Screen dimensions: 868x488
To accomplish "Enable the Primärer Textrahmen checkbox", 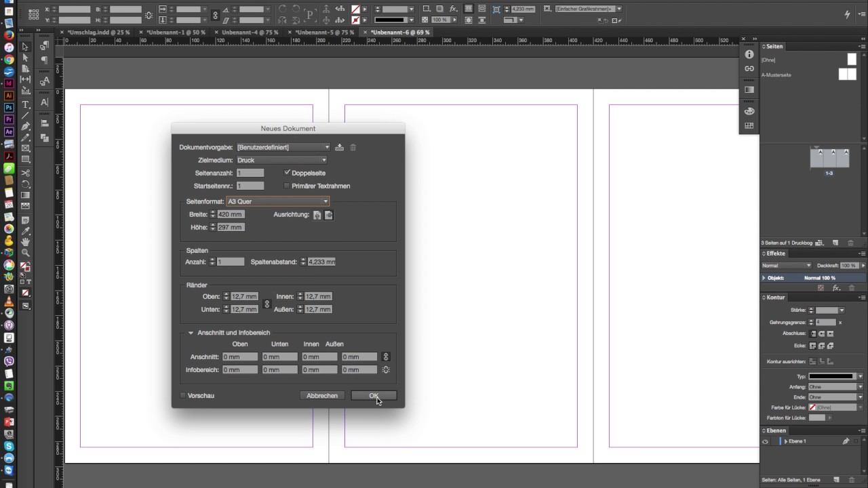I will coord(287,186).
